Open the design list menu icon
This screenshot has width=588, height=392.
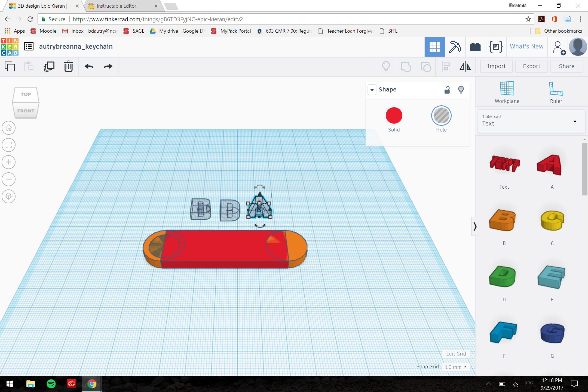pyautogui.click(x=29, y=47)
